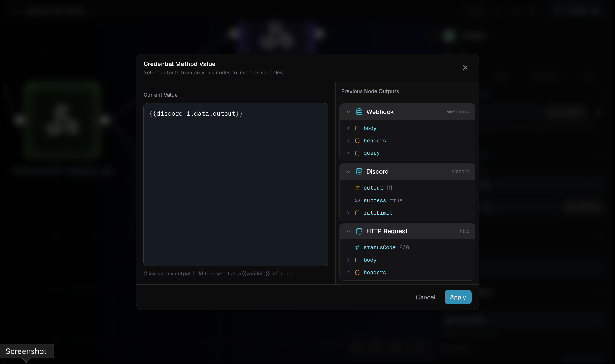Viewport: 615px width, 364px height.
Task: Expand the Webhook query object
Action: pos(348,153)
